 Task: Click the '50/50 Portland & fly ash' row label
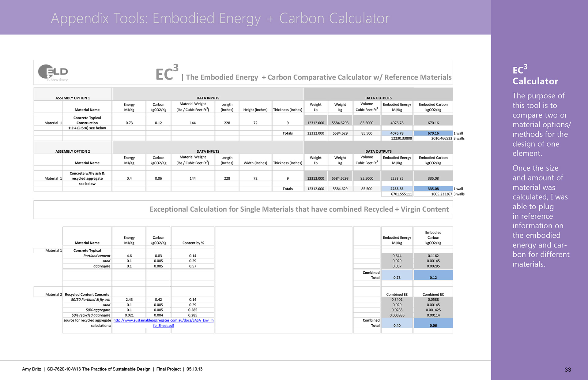tap(91, 300)
